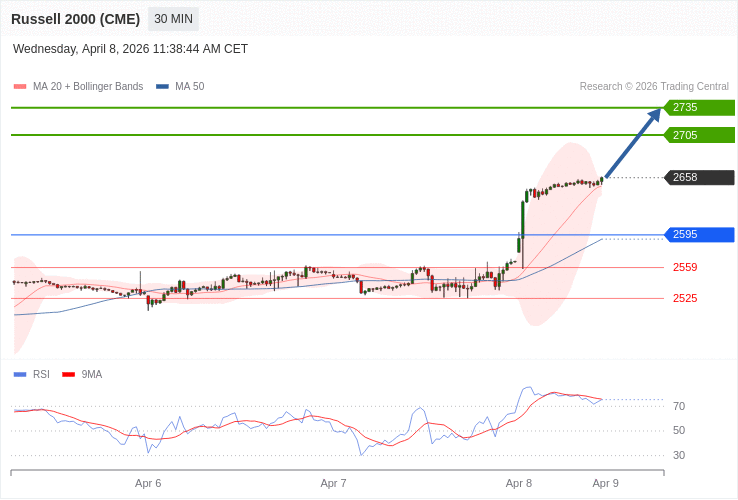Viewport: 738px width, 500px height.
Task: Click the Apr 8 date marker
Action: (519, 483)
